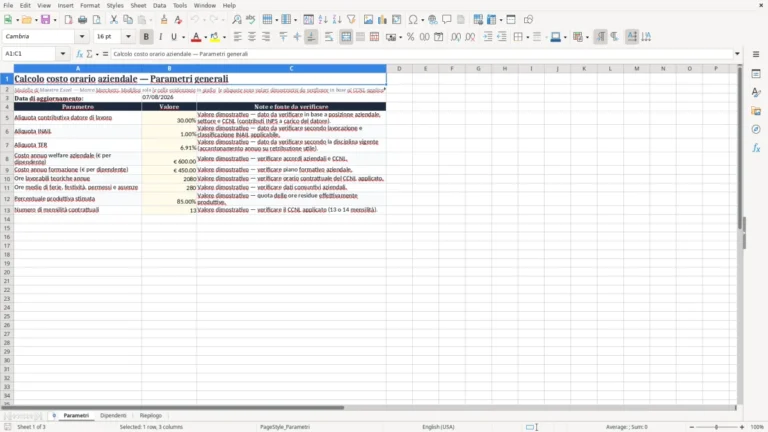Click the Sort ascending icon

click(x=323, y=20)
